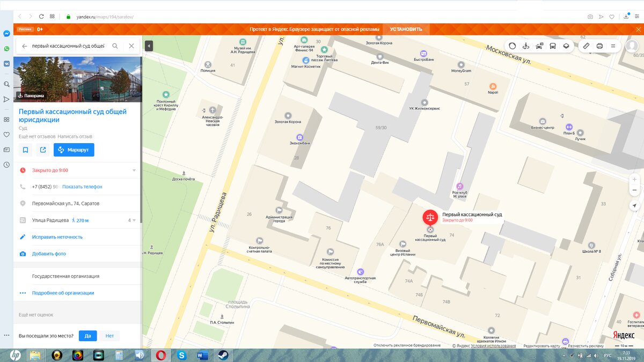Reload the page in browser toolbar
Screen dimensions: 644x362
click(x=41, y=17)
